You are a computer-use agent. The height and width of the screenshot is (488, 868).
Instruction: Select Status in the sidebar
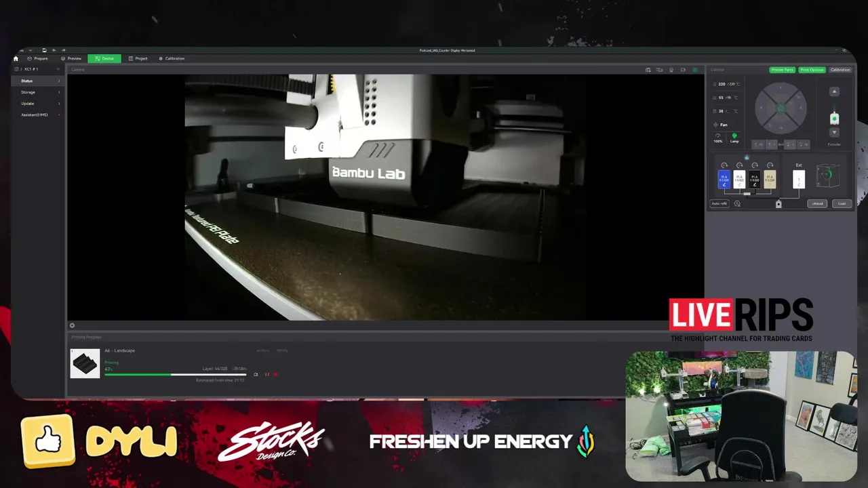pyautogui.click(x=37, y=81)
